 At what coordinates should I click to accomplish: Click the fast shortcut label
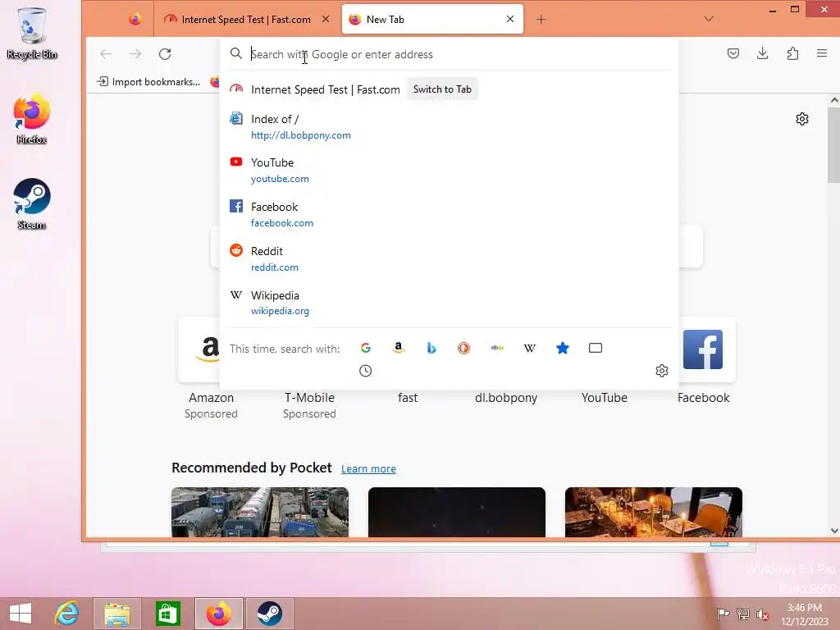tap(408, 398)
